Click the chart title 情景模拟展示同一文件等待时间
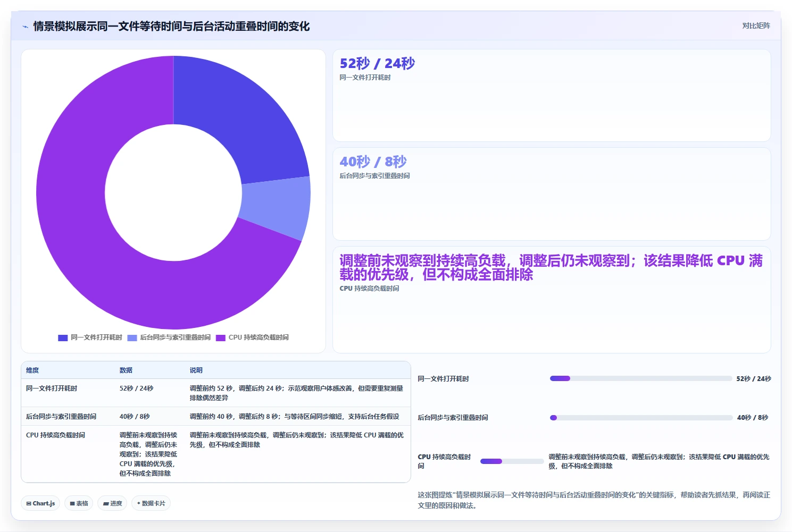The image size is (792, 532). click(x=171, y=26)
